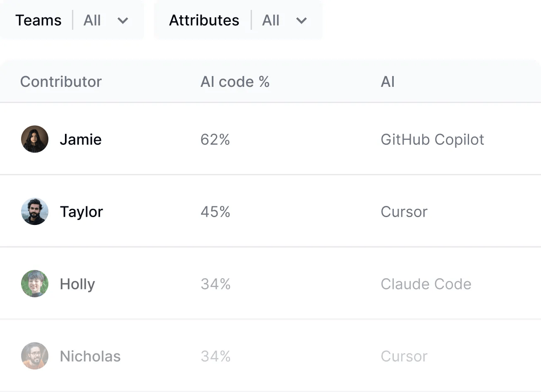
Task: Click the Claude Code cell
Action: point(426,284)
